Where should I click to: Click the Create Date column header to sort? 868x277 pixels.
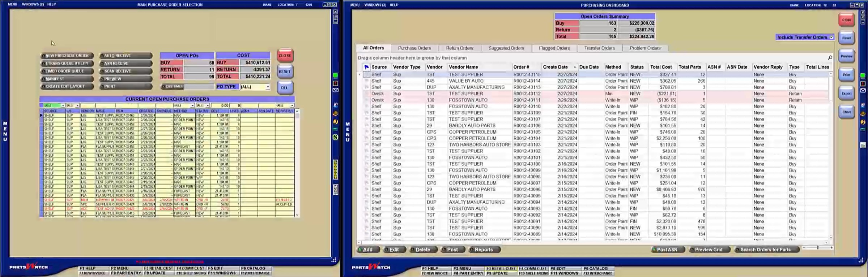pos(555,67)
